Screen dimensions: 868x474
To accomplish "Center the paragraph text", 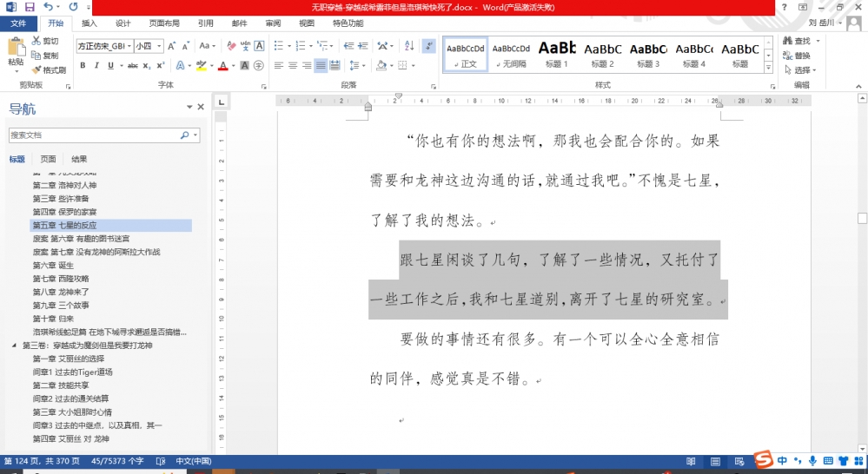I will click(293, 65).
